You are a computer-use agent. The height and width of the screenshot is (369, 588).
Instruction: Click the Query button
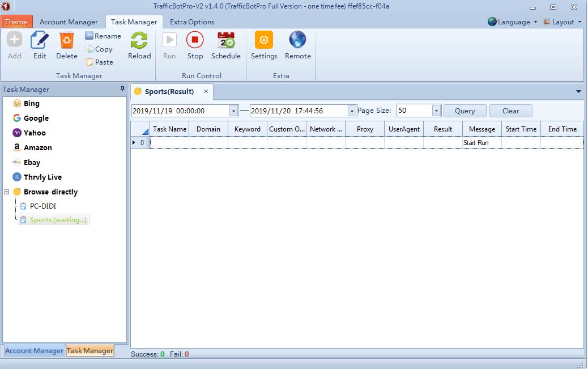point(465,111)
